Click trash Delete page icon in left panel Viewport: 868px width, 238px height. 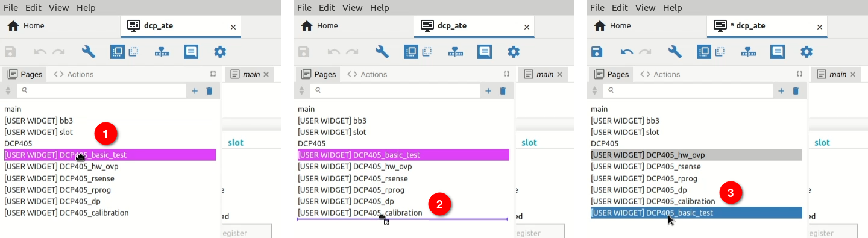[x=209, y=91]
